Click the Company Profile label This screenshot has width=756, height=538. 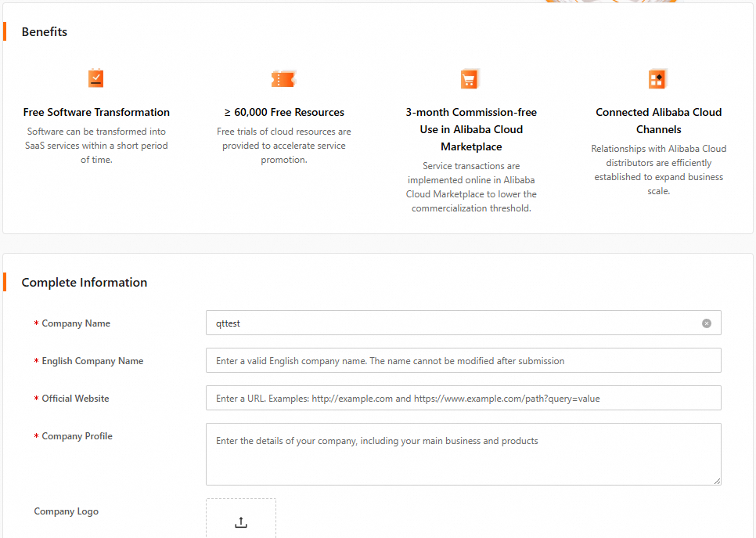(x=77, y=436)
